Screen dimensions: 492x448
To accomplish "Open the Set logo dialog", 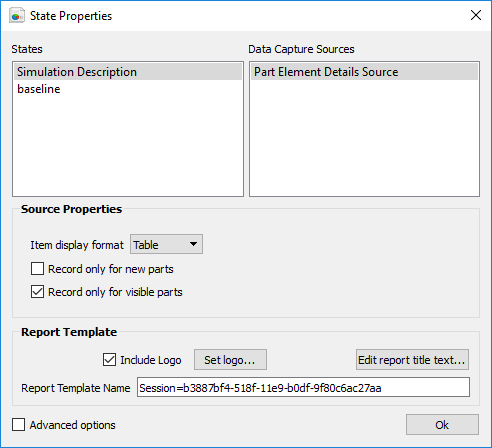I will click(230, 360).
